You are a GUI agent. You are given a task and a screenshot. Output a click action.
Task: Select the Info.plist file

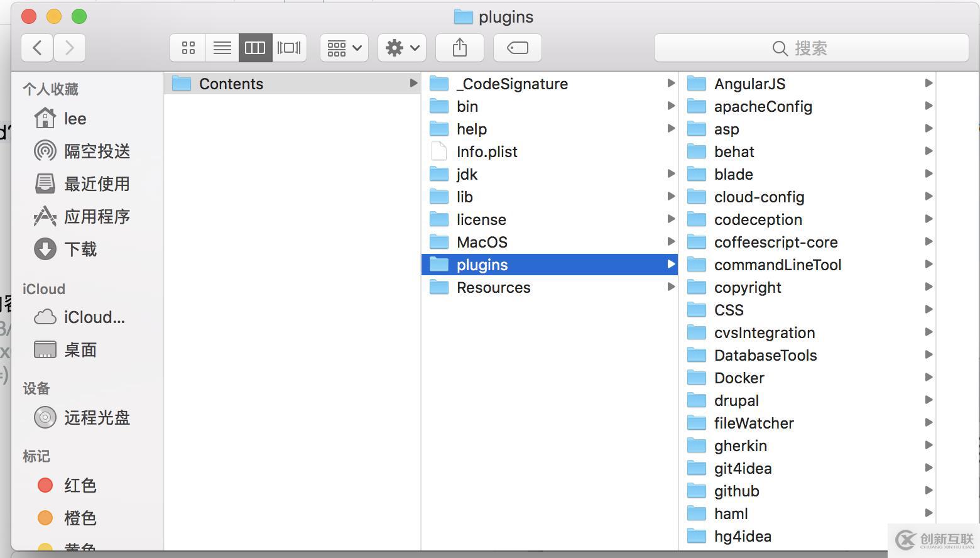click(550, 151)
